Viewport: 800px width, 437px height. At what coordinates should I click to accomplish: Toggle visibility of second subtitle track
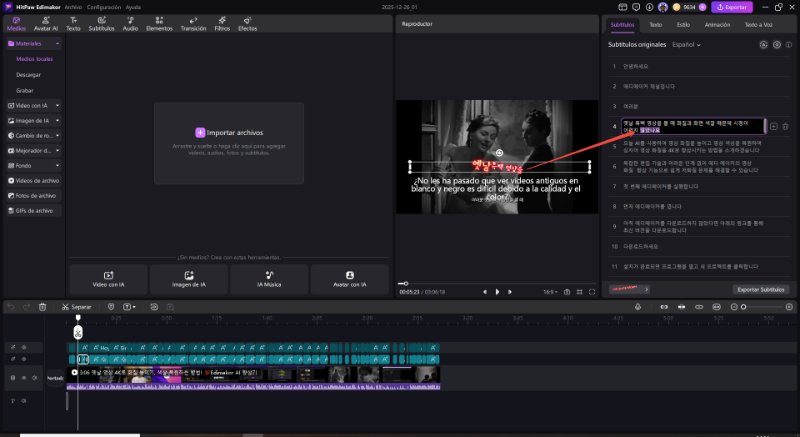coord(23,359)
